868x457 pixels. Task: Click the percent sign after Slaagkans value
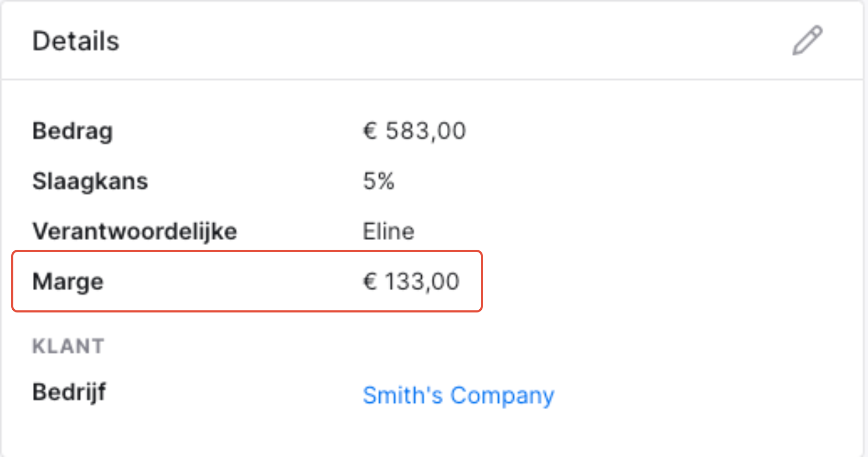tap(386, 181)
